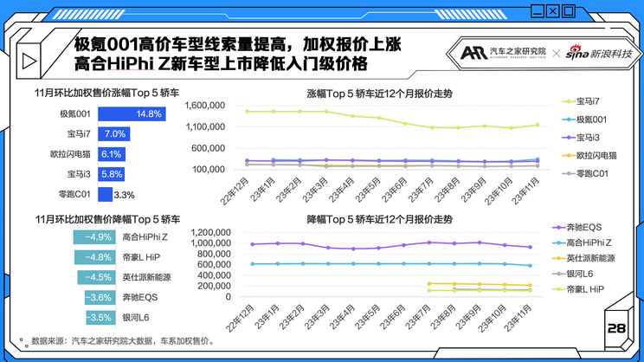The width and height of the screenshot is (644, 362).
Task: Click the sina 新浪科技 logo
Action: click(599, 53)
